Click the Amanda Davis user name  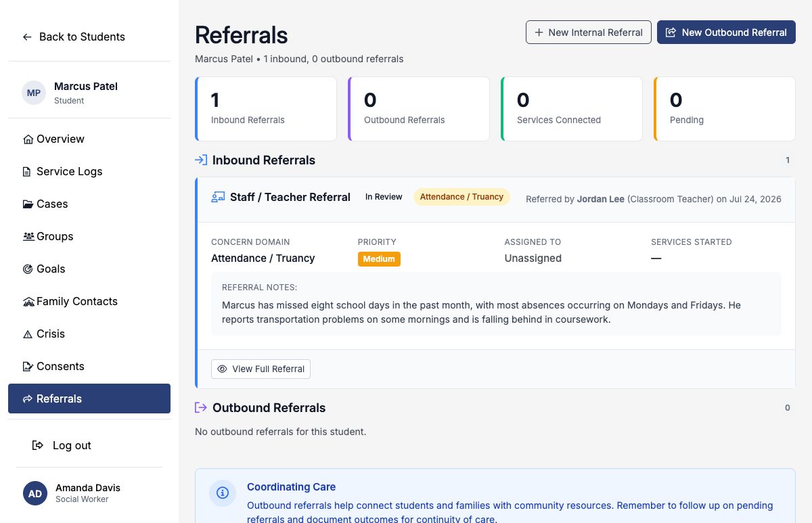pos(88,488)
